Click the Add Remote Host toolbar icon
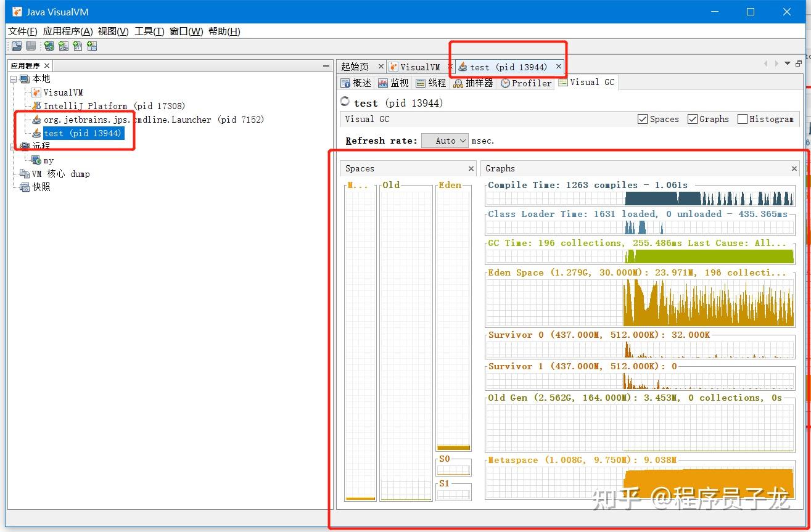 (x=49, y=46)
